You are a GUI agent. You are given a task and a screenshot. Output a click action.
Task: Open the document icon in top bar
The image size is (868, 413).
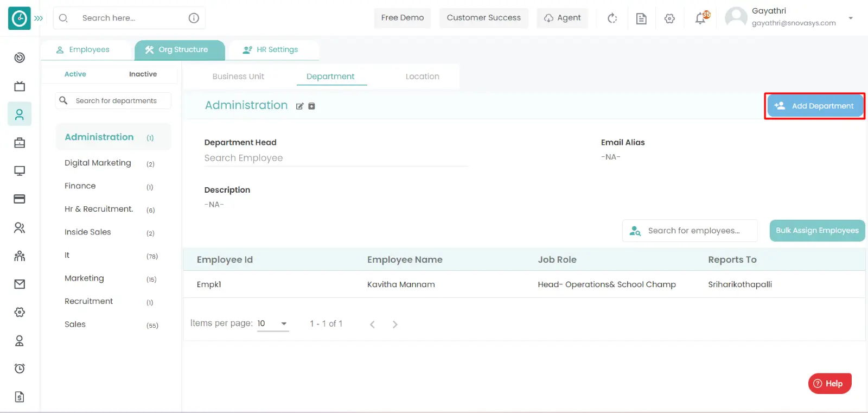(641, 18)
